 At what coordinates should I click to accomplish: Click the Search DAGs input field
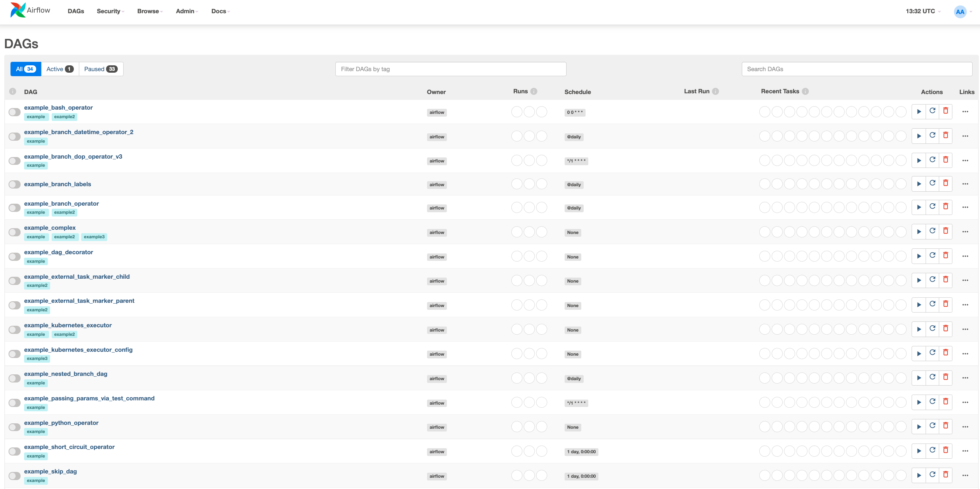(x=856, y=69)
